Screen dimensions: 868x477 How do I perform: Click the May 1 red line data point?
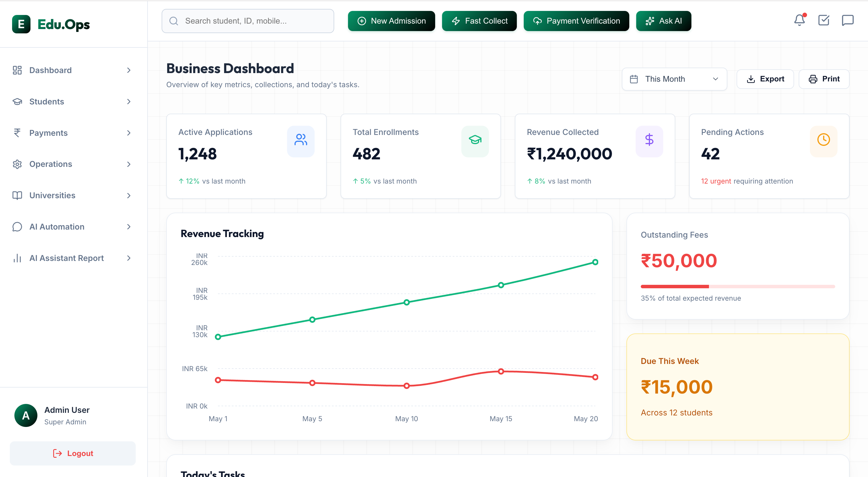(218, 380)
